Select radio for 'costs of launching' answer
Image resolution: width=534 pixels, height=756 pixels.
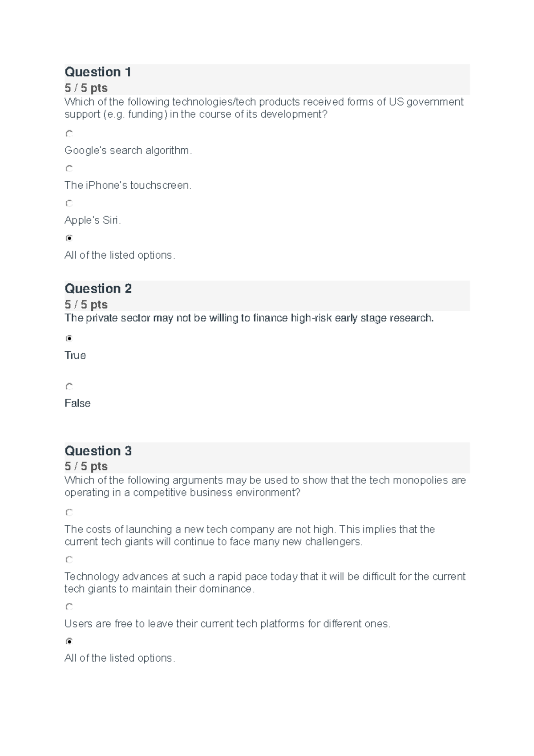(69, 512)
